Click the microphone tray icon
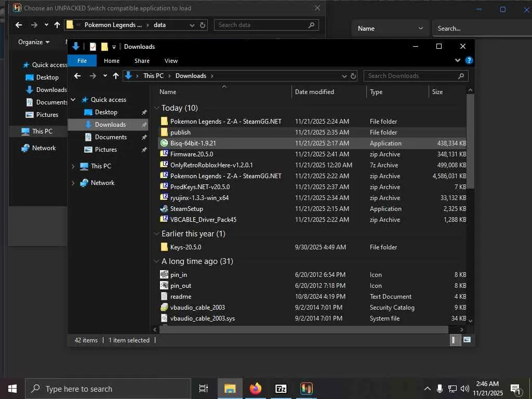The width and height of the screenshot is (532, 399). 440,389
